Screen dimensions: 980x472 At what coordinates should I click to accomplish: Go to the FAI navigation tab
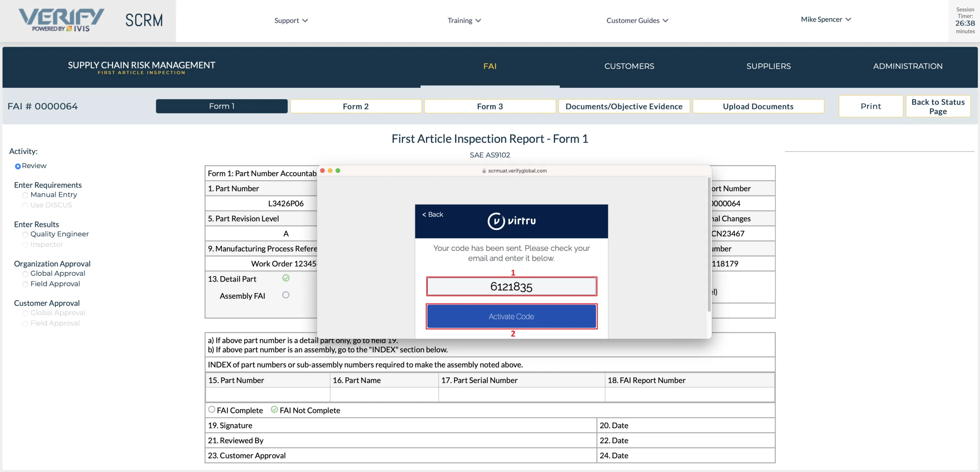[x=490, y=66]
